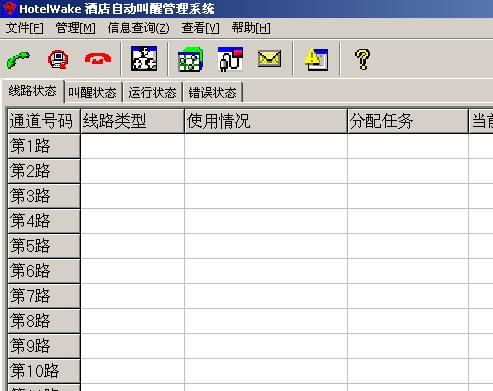Viewport: 493px width, 391px height.
Task: Open the 文件[F] menu
Action: pos(24,28)
